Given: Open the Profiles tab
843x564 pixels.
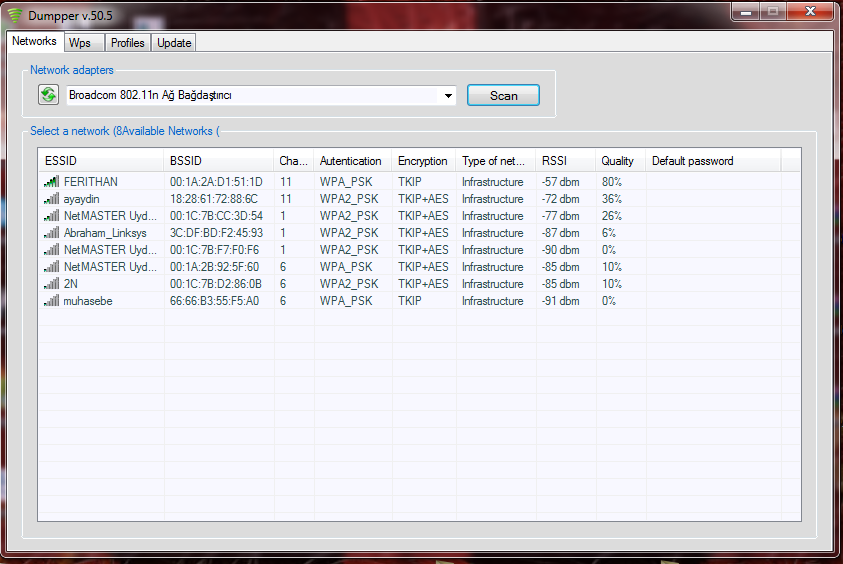Looking at the screenshot, I should coord(128,43).
